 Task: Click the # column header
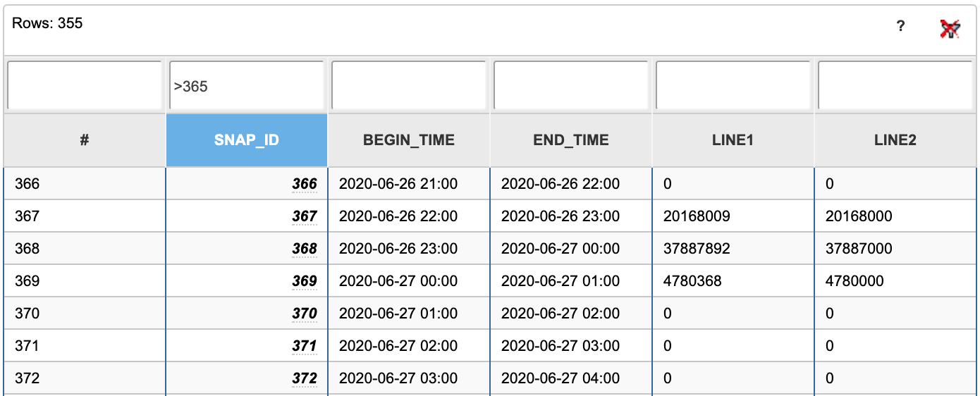coord(85,140)
